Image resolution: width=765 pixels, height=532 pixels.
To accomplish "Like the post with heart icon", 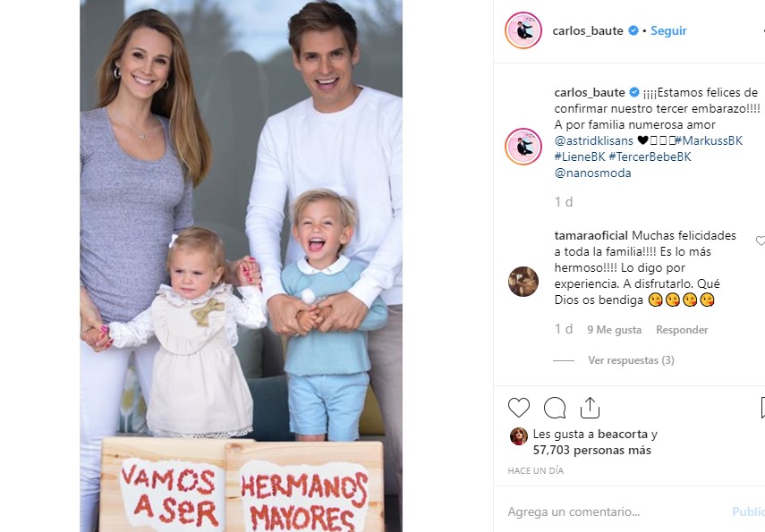I will tap(519, 408).
